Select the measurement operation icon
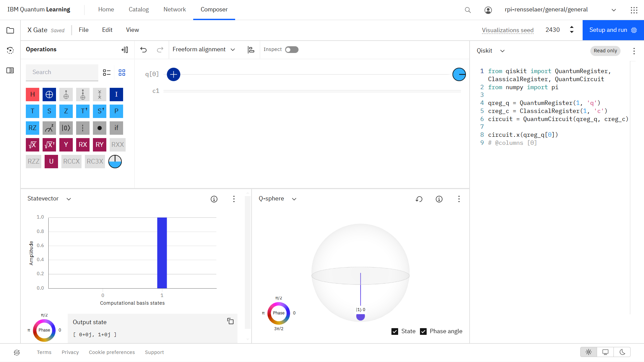644x362 pixels. click(49, 128)
